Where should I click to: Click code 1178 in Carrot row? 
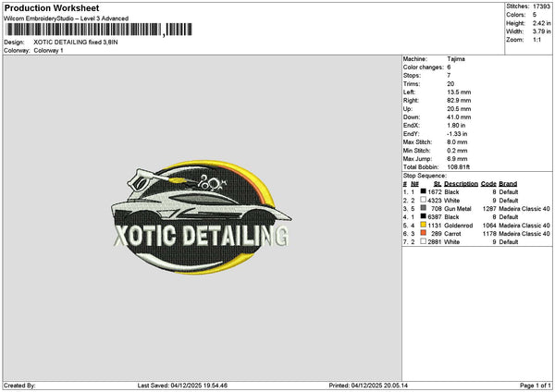click(489, 234)
